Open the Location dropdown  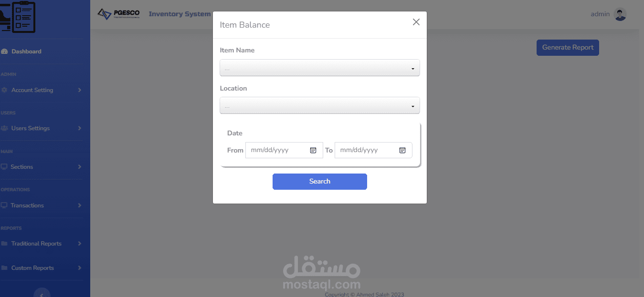[320, 105]
